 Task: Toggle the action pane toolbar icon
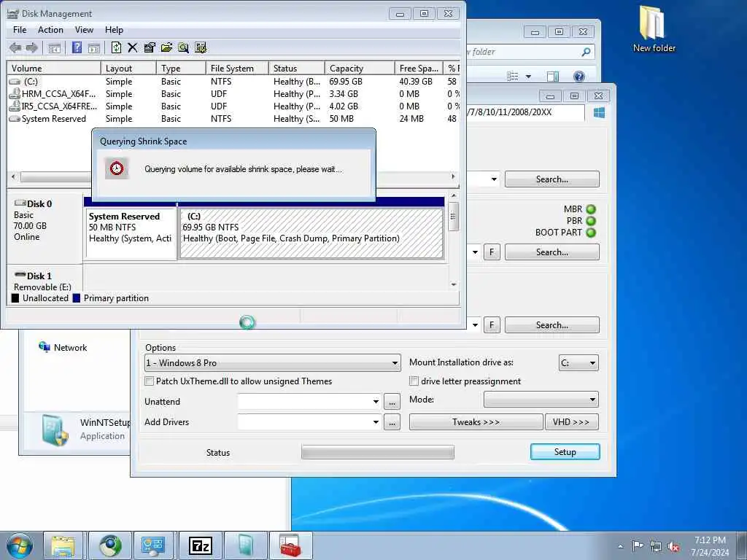click(x=94, y=47)
